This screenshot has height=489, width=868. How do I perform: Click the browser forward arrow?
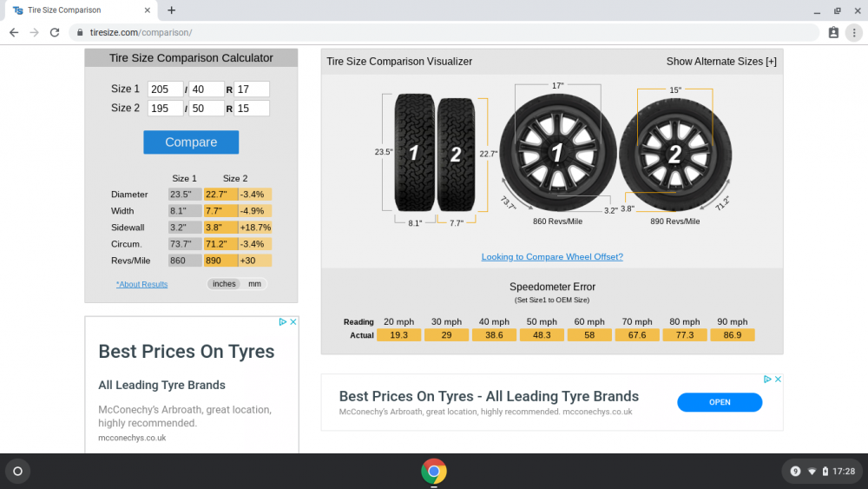pos(35,33)
